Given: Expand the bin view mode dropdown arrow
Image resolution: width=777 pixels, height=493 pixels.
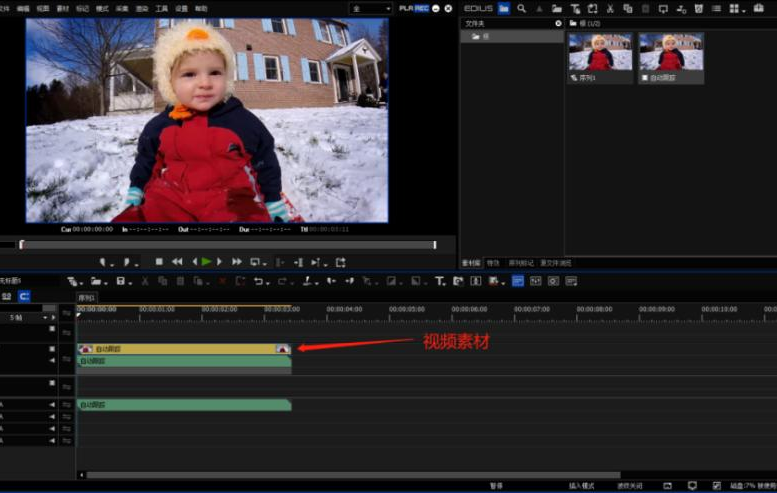Looking at the screenshot, I should [744, 10].
